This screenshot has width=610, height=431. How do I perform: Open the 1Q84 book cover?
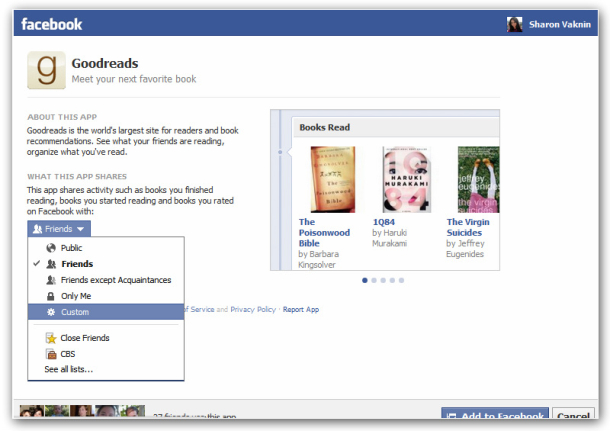(407, 179)
